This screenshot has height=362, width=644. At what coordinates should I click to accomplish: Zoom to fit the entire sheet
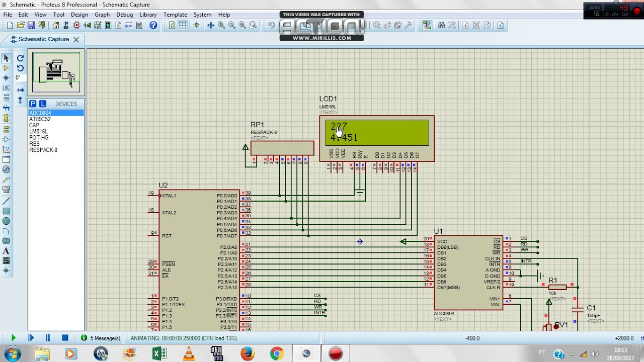click(243, 25)
